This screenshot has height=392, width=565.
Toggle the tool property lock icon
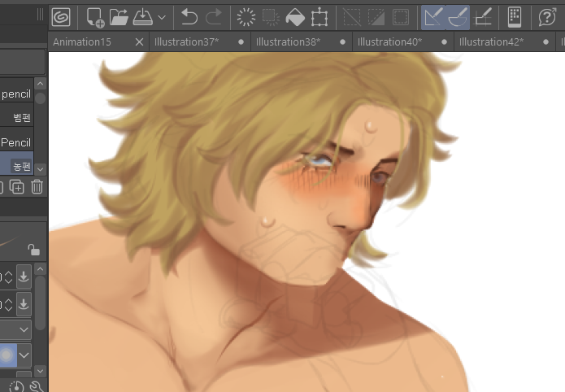coord(34,249)
